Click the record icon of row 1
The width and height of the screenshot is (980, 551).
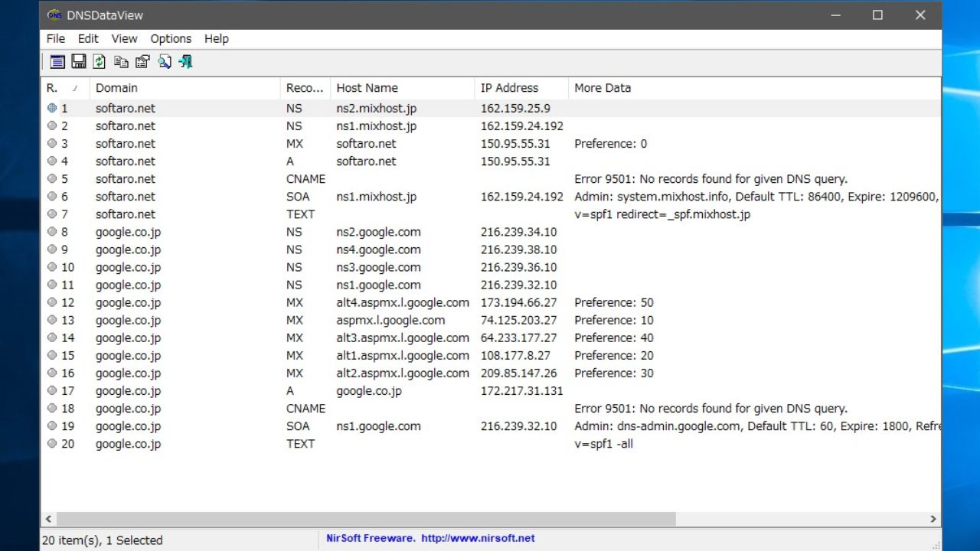[52, 109]
